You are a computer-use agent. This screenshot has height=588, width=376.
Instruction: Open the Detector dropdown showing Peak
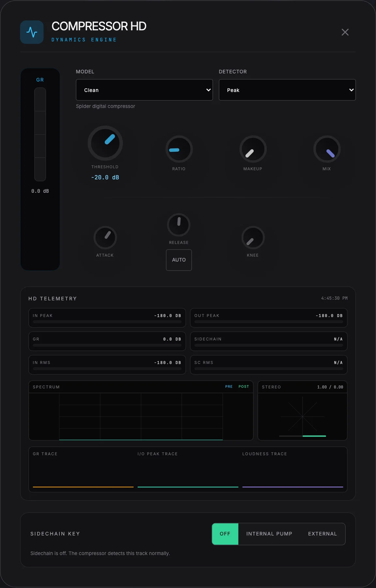287,90
